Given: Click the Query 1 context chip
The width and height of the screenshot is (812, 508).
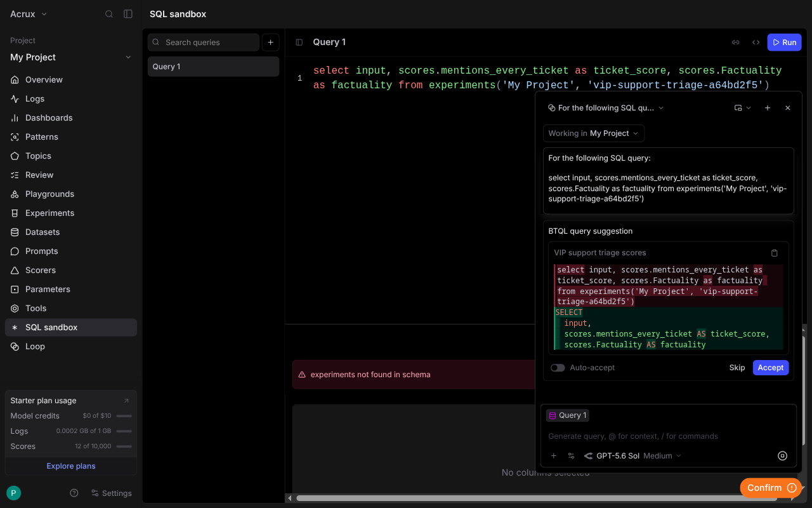Looking at the screenshot, I should 568,415.
